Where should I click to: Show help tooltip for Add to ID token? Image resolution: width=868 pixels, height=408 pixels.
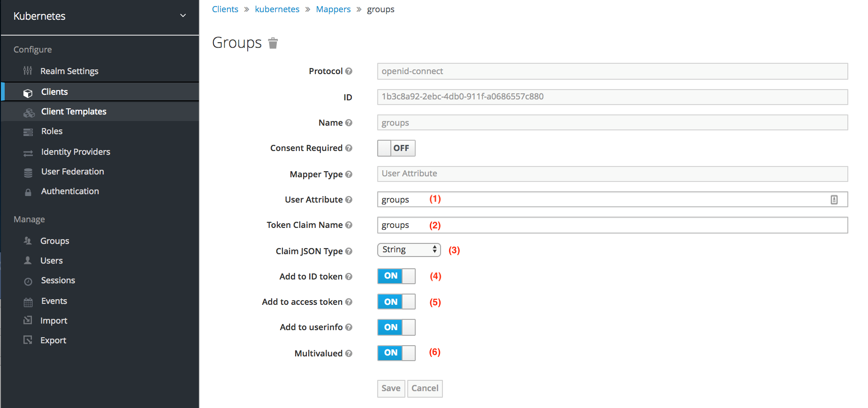[x=349, y=277]
